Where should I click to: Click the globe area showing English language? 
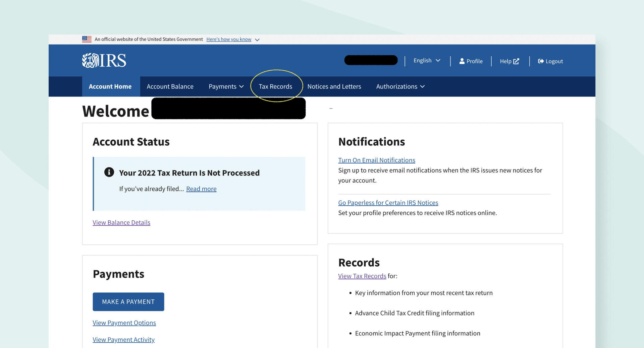click(x=422, y=60)
